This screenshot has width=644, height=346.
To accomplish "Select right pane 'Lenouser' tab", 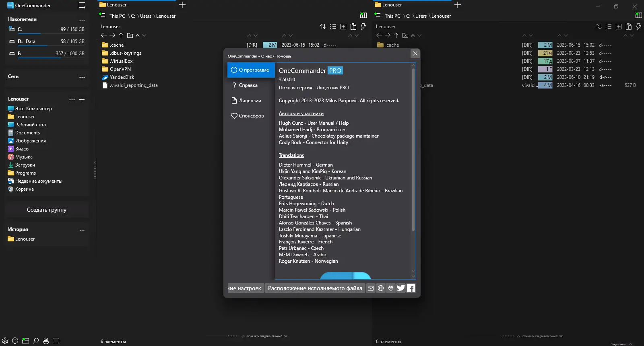I will [412, 5].
